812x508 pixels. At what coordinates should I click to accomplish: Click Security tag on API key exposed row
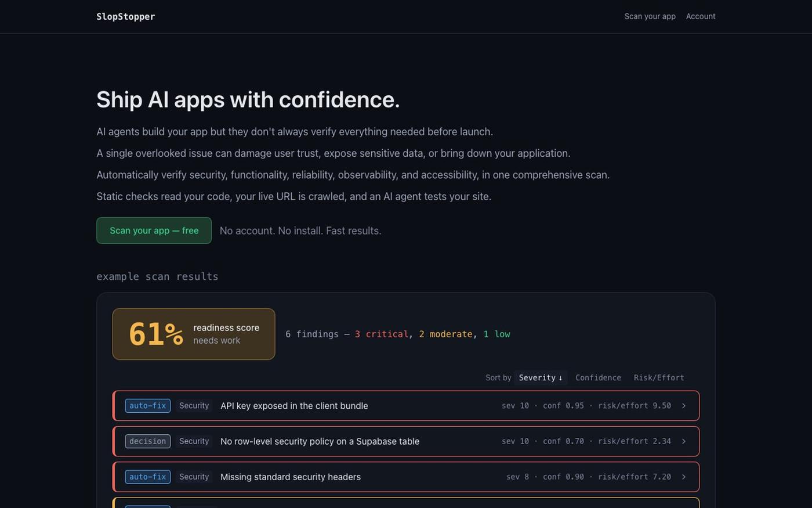point(194,406)
